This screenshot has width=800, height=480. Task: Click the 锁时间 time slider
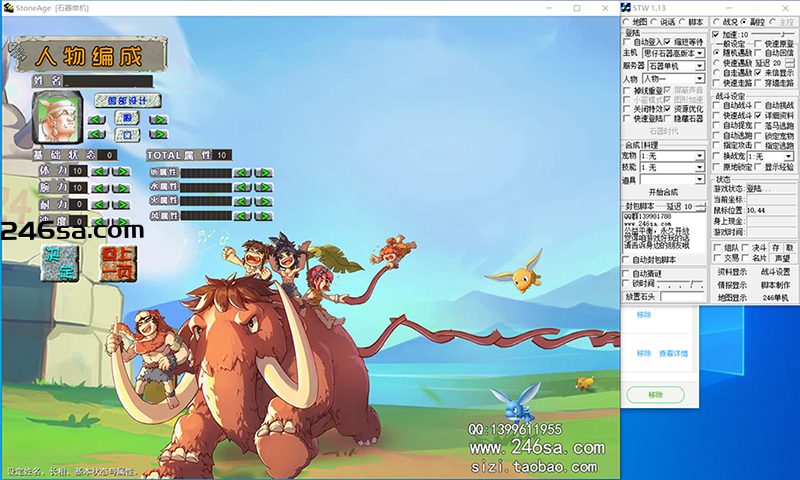[x=681, y=284]
